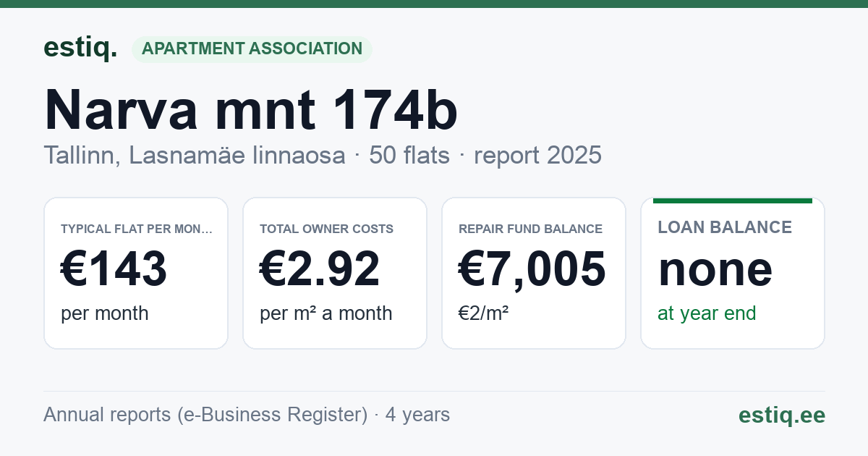Click the €7,005 value

click(532, 269)
